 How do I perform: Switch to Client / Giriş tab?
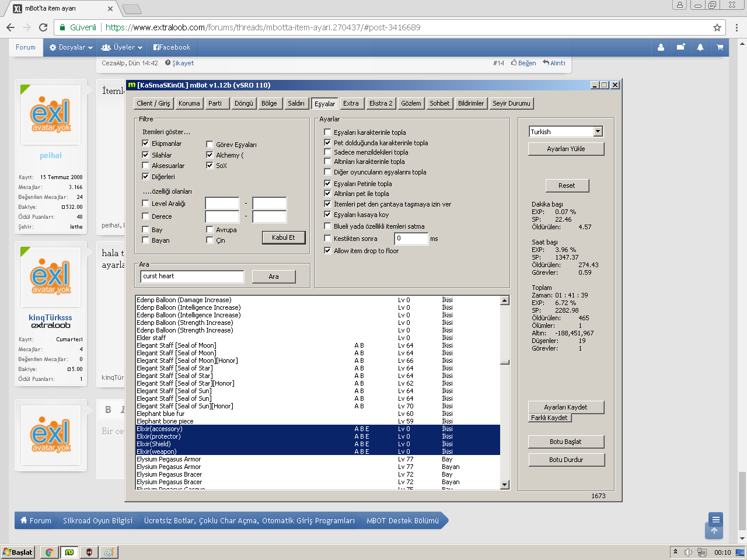tap(153, 103)
